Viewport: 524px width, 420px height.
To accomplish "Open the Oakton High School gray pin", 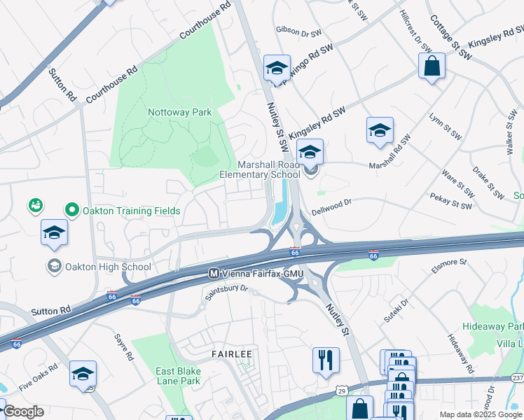I will coord(54,267).
